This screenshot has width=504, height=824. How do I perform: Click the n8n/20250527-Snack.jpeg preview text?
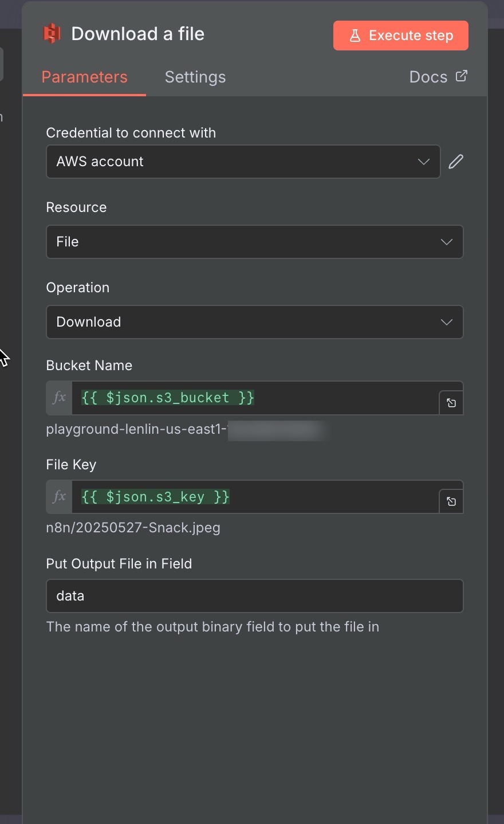[x=133, y=528]
